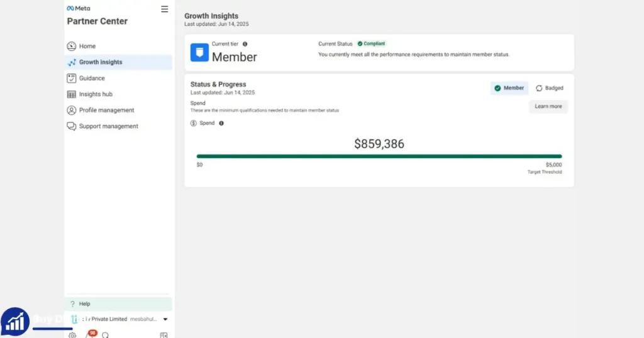The image size is (644, 338).
Task: Click the minimum qualifications description text
Action: click(x=265, y=111)
